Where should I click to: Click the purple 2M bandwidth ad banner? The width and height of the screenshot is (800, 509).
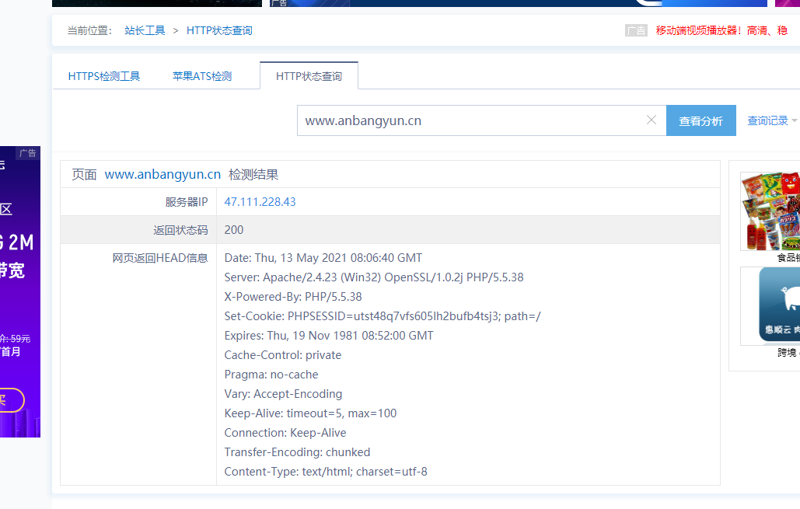point(20,292)
